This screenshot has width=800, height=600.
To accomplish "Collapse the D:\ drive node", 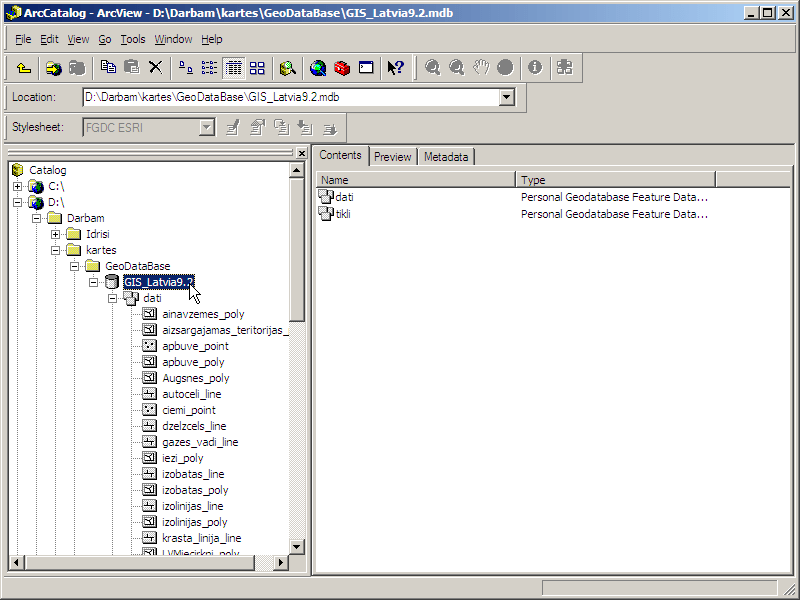I will pos(17,202).
